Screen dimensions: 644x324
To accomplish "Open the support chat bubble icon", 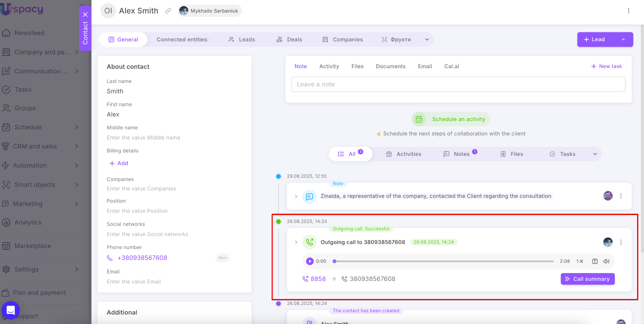I will (x=11, y=310).
